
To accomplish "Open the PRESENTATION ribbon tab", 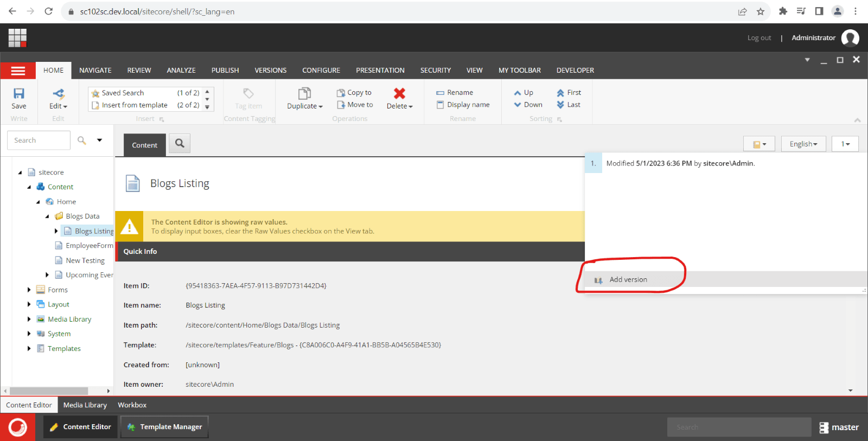I will click(380, 71).
